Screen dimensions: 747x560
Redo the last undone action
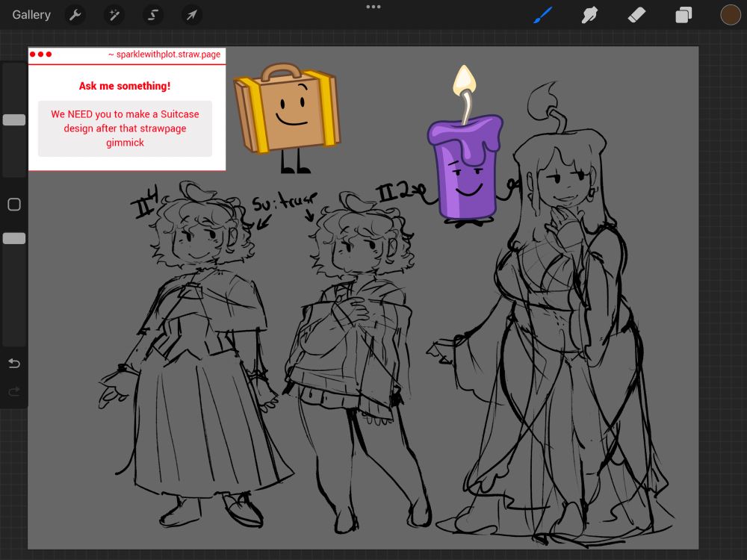tap(14, 391)
